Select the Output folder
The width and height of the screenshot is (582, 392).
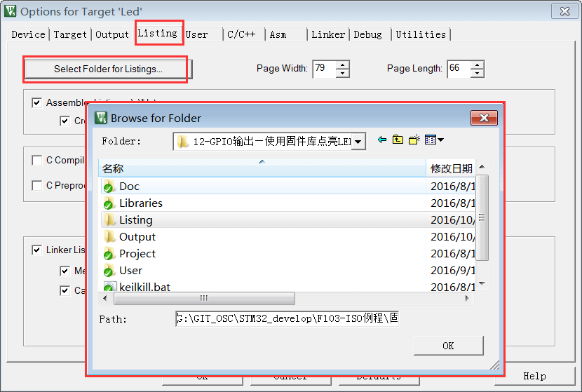point(137,237)
